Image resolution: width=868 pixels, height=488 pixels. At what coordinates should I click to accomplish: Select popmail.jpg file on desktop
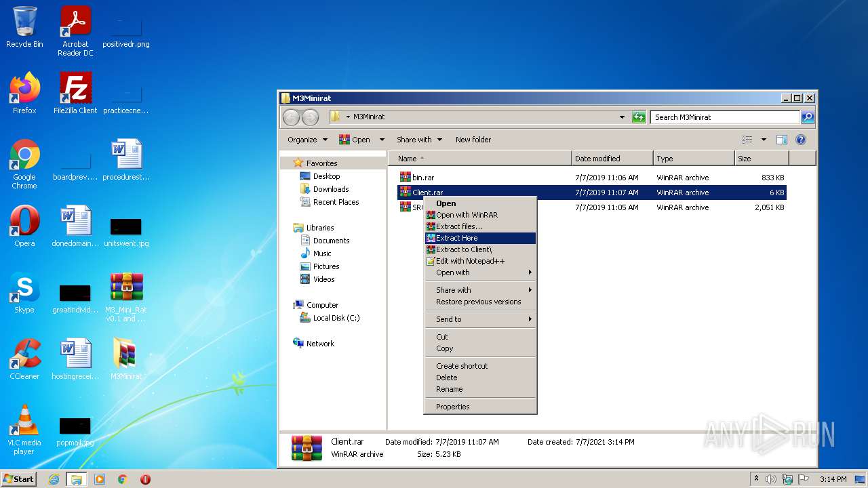[x=75, y=430]
